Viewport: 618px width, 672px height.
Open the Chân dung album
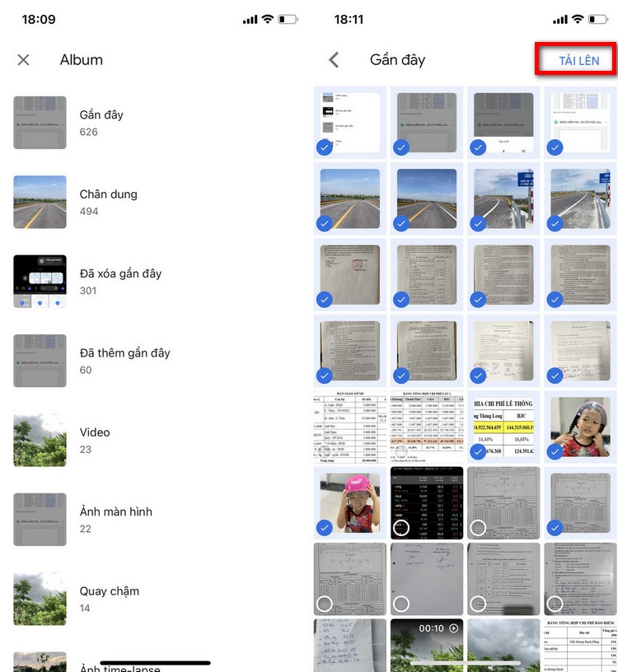[x=154, y=202]
